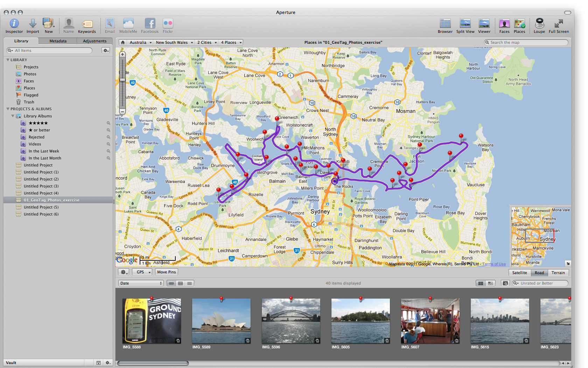The width and height of the screenshot is (588, 368).
Task: Switch to Browser view icon
Action: 445,23
